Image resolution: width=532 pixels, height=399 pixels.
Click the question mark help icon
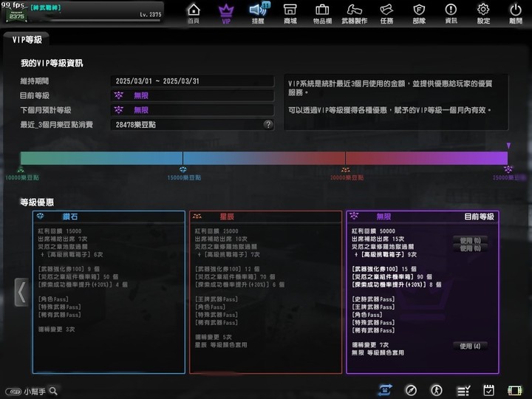[268, 125]
